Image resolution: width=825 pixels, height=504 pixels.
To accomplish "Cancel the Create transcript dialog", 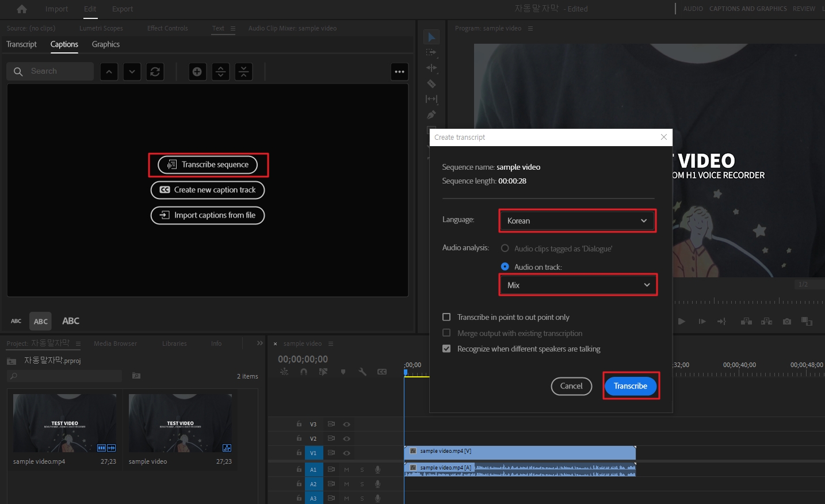I will pyautogui.click(x=571, y=386).
